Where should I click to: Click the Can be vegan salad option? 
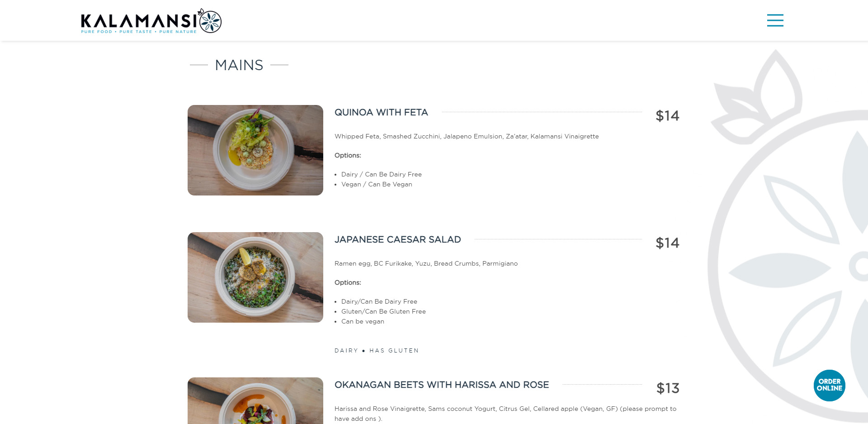tap(363, 321)
